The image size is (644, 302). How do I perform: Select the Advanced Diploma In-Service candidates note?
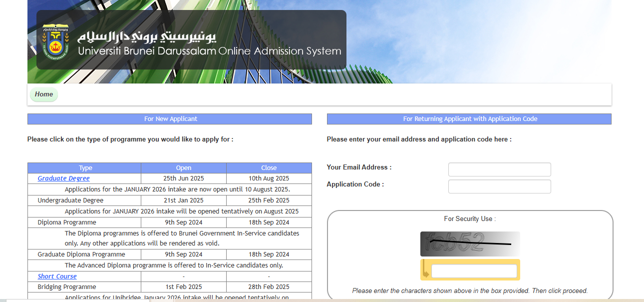tap(174, 265)
